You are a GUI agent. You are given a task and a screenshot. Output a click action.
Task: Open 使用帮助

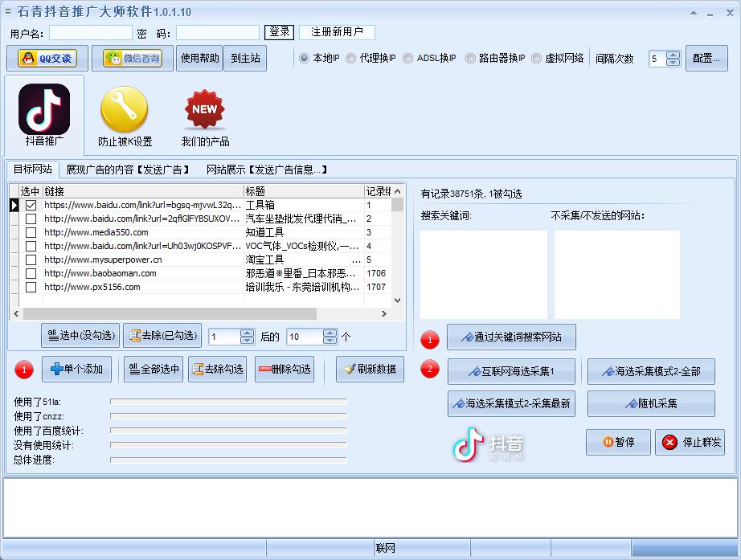199,58
